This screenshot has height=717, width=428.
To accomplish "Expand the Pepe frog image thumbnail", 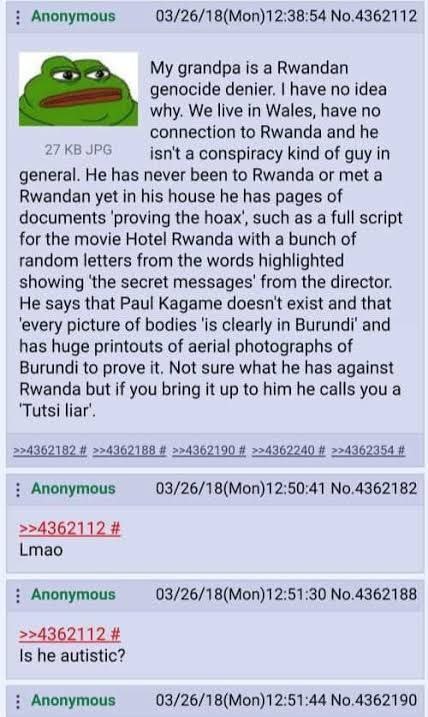I will (x=78, y=89).
